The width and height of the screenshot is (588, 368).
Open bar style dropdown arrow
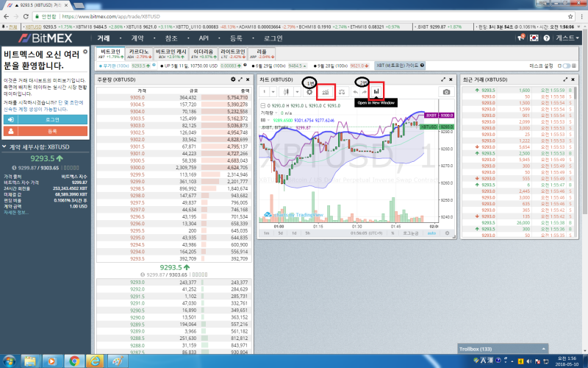(297, 91)
